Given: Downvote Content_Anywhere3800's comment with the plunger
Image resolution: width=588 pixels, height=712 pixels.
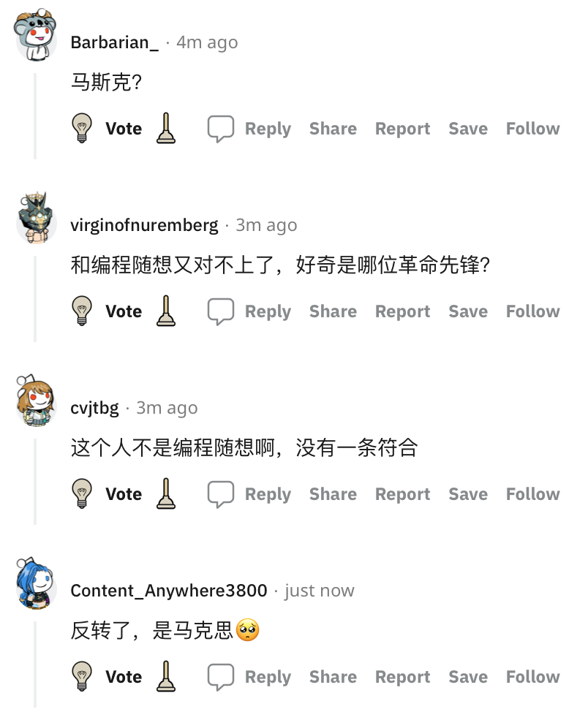Looking at the screenshot, I should [x=166, y=677].
